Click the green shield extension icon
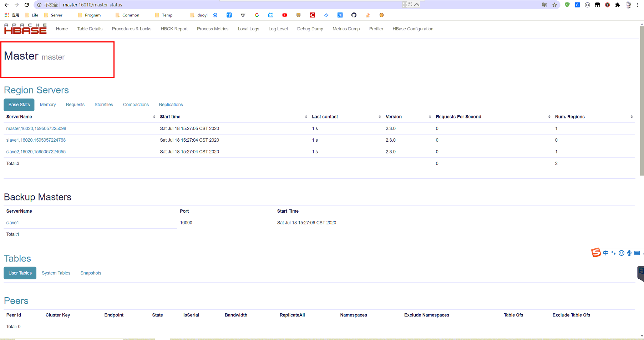 point(567,5)
